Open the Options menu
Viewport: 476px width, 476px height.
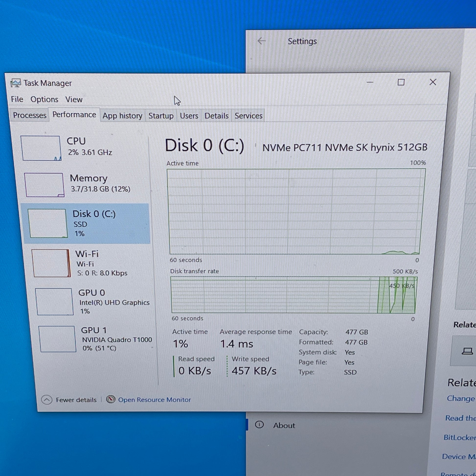pyautogui.click(x=44, y=99)
